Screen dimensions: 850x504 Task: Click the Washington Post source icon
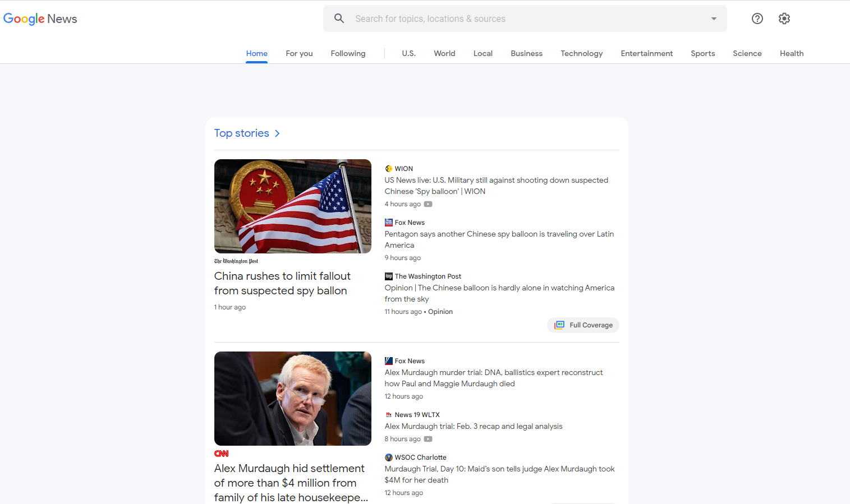388,276
